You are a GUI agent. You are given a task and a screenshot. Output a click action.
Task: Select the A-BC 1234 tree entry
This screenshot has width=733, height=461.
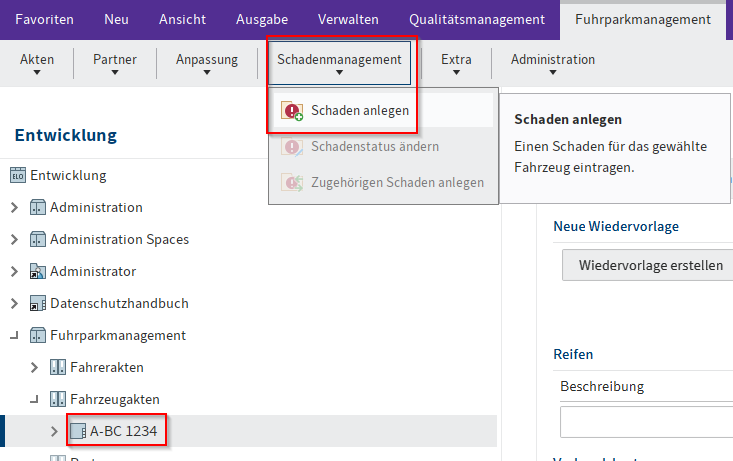pyautogui.click(x=123, y=431)
